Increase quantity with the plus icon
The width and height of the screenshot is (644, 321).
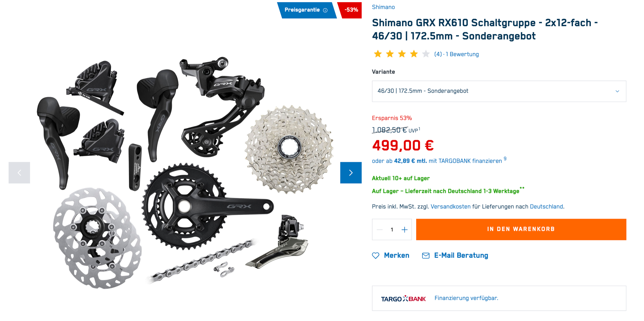click(404, 230)
